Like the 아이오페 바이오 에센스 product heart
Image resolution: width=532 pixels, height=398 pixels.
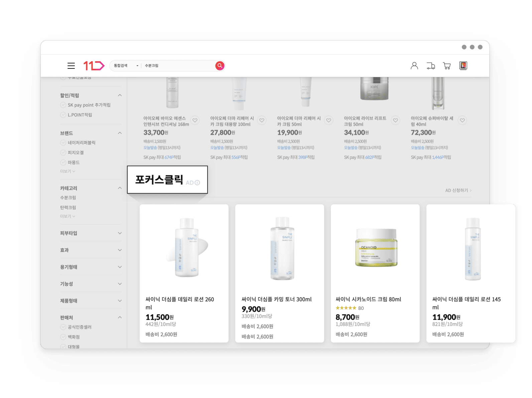click(x=195, y=120)
